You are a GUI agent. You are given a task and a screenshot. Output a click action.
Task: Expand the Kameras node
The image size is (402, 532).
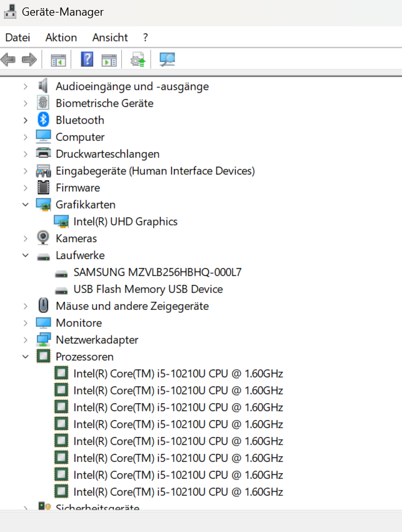26,238
